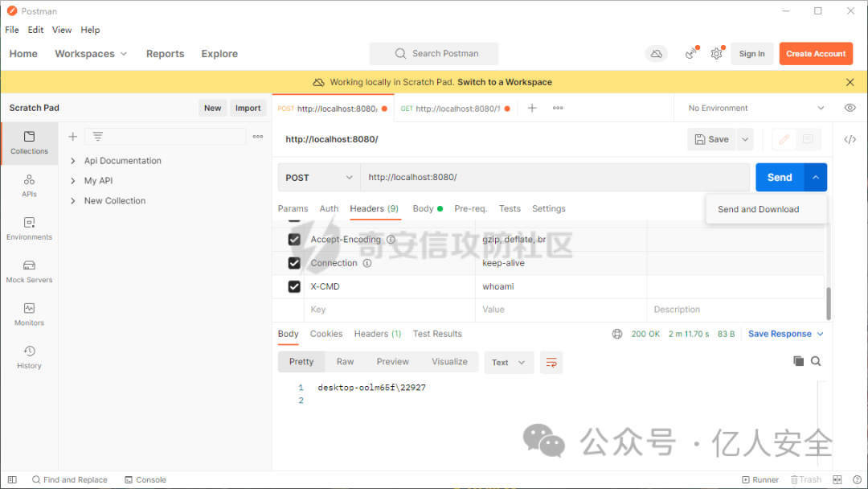
Task: Click the comment icon beside Save
Action: (808, 140)
